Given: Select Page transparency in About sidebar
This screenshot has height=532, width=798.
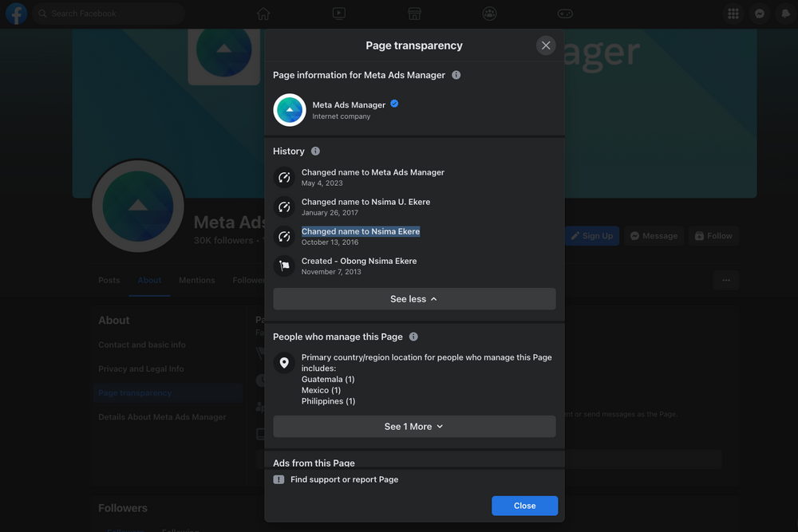Looking at the screenshot, I should coord(168,392).
